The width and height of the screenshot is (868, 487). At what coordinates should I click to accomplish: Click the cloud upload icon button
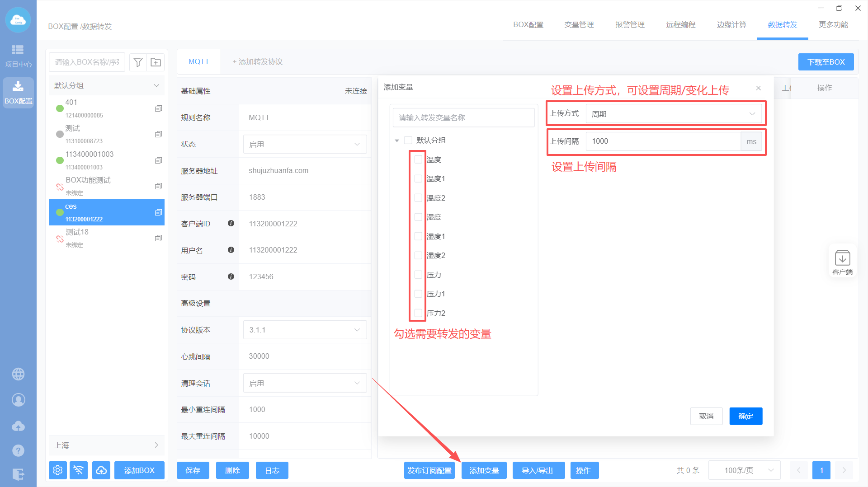(x=101, y=470)
